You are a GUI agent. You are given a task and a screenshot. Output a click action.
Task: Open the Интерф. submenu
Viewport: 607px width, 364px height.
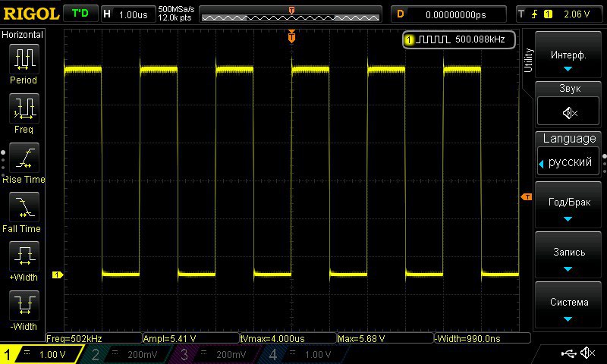pyautogui.click(x=568, y=55)
